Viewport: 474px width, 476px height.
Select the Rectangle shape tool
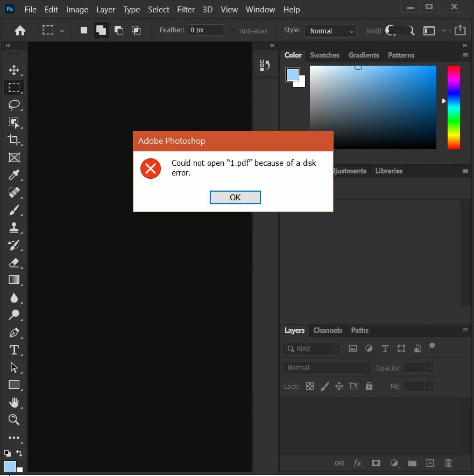click(x=14, y=385)
